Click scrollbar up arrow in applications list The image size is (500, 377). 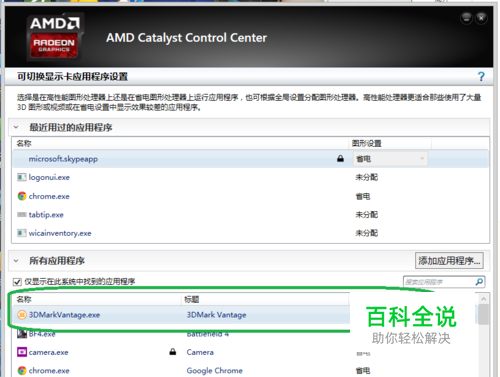point(484,299)
